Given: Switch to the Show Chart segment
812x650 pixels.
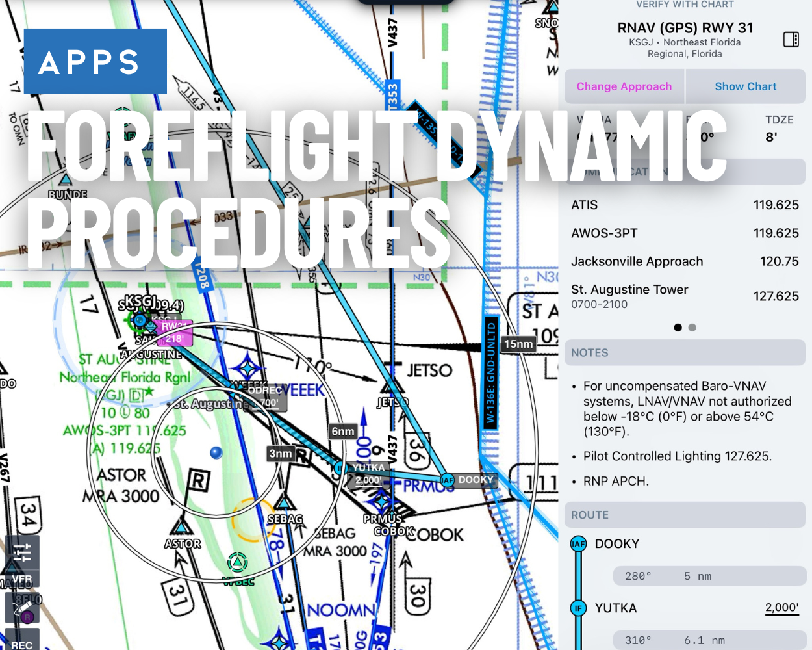Looking at the screenshot, I should 745,86.
